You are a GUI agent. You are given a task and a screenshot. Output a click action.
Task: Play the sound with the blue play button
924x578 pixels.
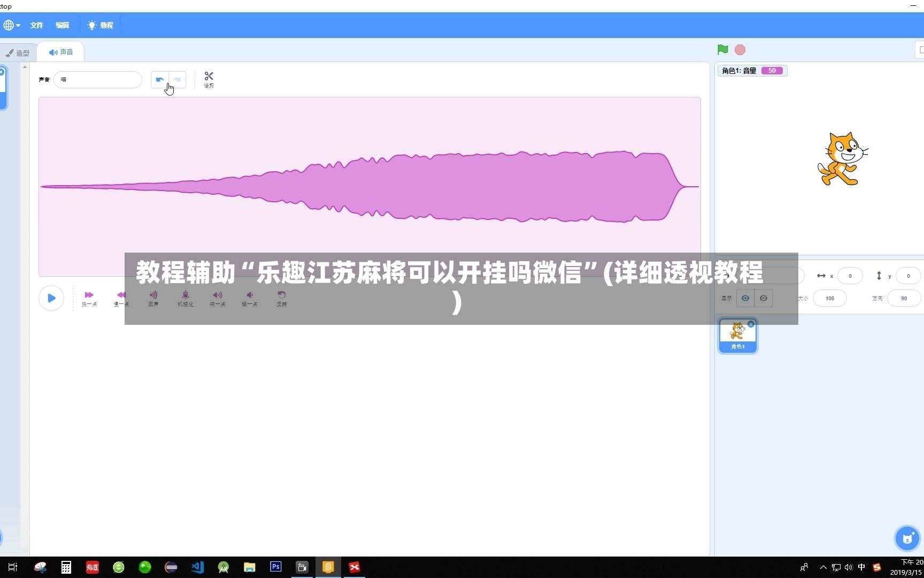click(51, 298)
